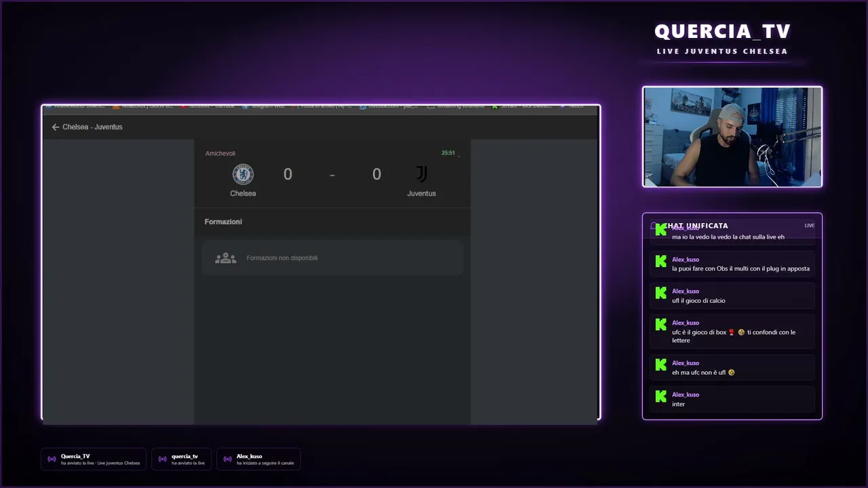Click the 'ma io la vedo la vedo' chat message
Image resolution: width=868 pixels, height=488 pixels.
[x=728, y=237]
